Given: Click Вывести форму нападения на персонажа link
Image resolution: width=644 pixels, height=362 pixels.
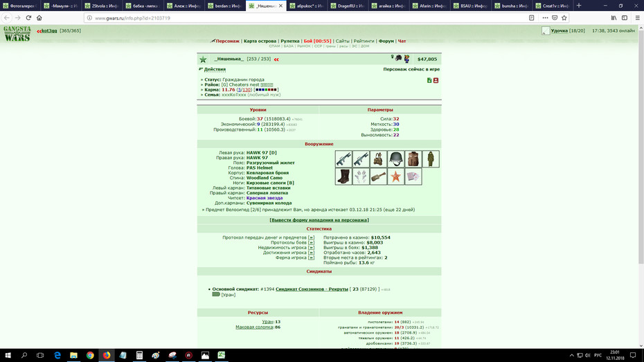Looking at the screenshot, I should tap(319, 220).
